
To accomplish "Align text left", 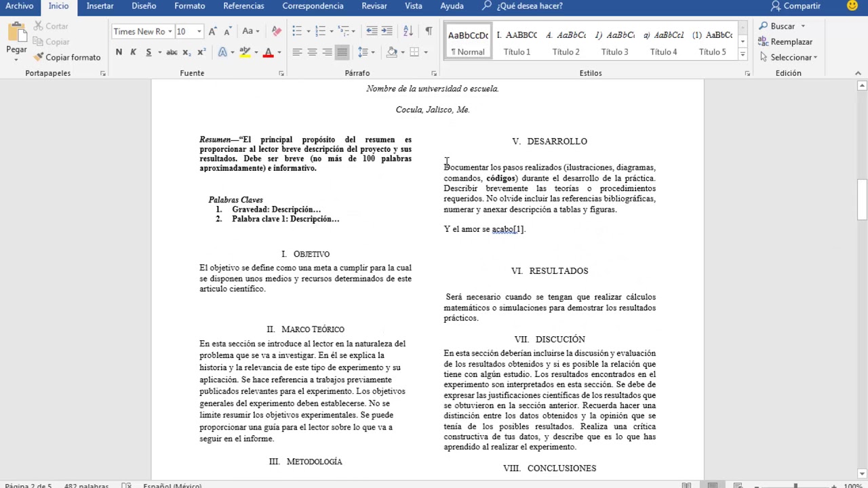I will click(x=297, y=52).
